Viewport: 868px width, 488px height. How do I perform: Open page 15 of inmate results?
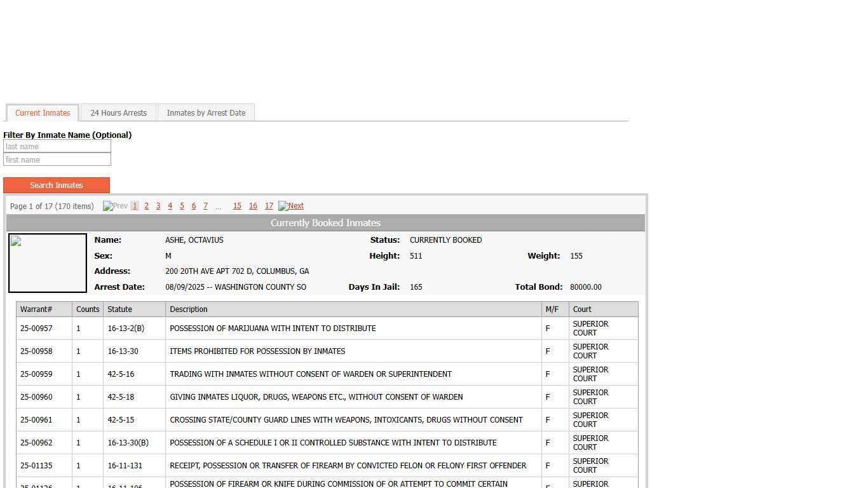(x=237, y=206)
